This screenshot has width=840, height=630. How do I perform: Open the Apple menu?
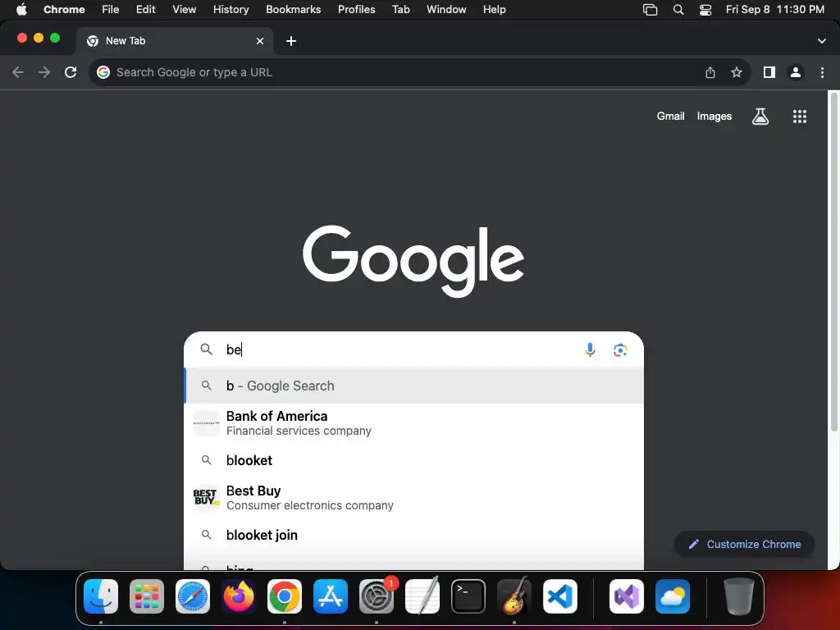click(21, 10)
